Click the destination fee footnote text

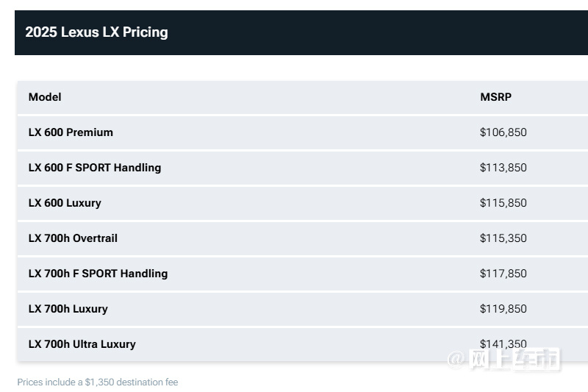coord(98,382)
